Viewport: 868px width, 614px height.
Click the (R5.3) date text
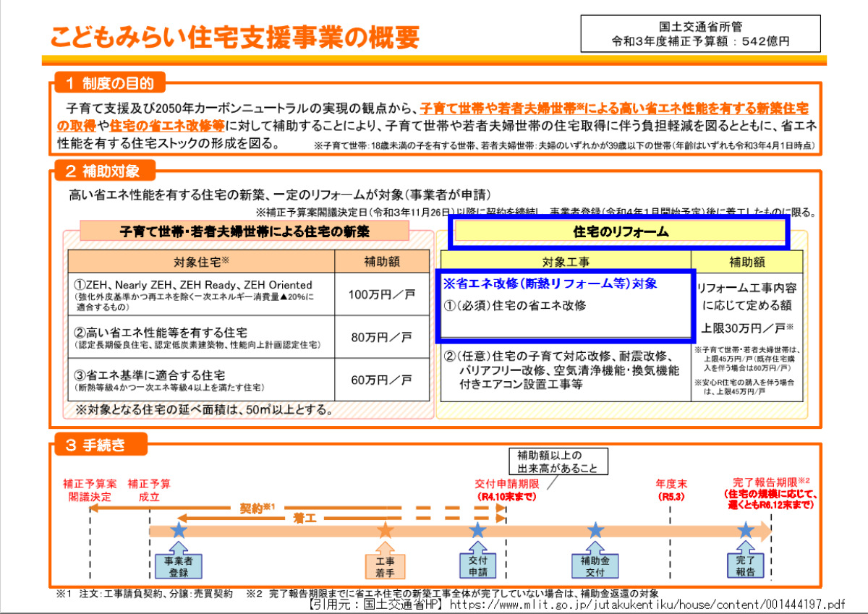click(671, 497)
